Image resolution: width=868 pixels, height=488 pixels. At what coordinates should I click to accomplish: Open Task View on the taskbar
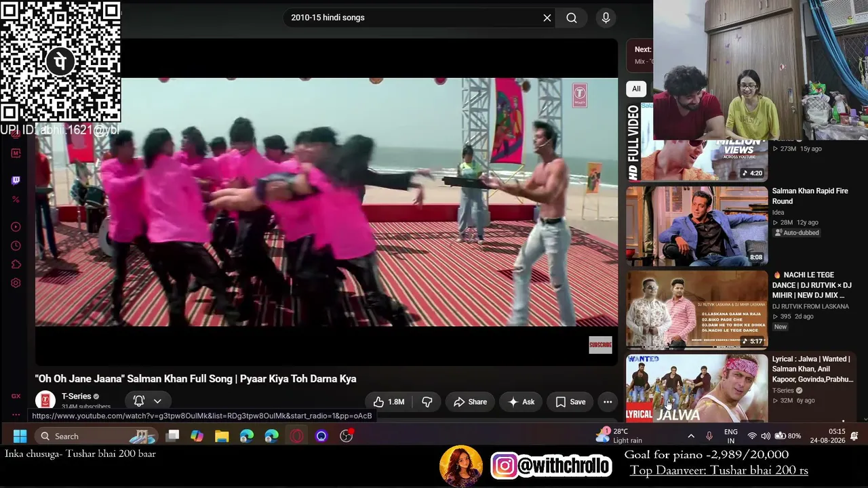point(173,436)
